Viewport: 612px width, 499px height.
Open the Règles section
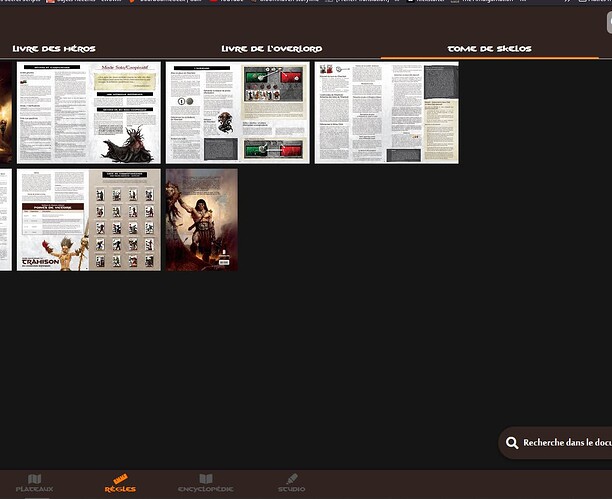(120, 483)
